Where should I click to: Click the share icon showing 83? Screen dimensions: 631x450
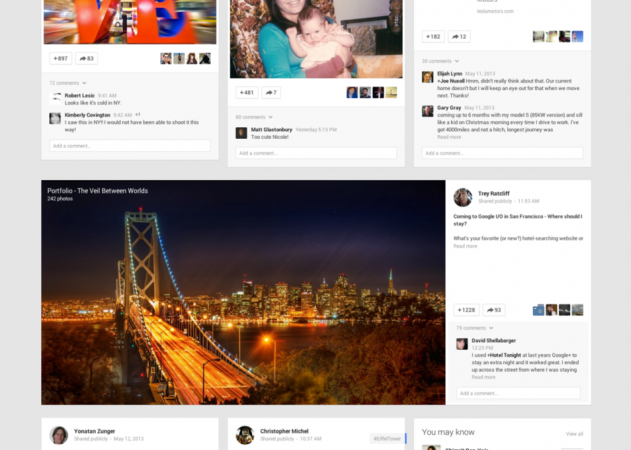coord(86,59)
